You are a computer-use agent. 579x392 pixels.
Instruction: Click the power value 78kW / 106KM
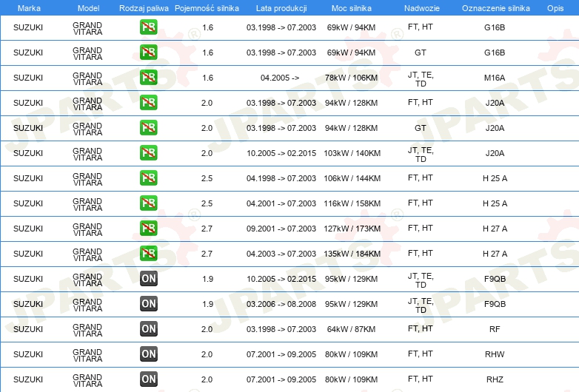coord(351,78)
